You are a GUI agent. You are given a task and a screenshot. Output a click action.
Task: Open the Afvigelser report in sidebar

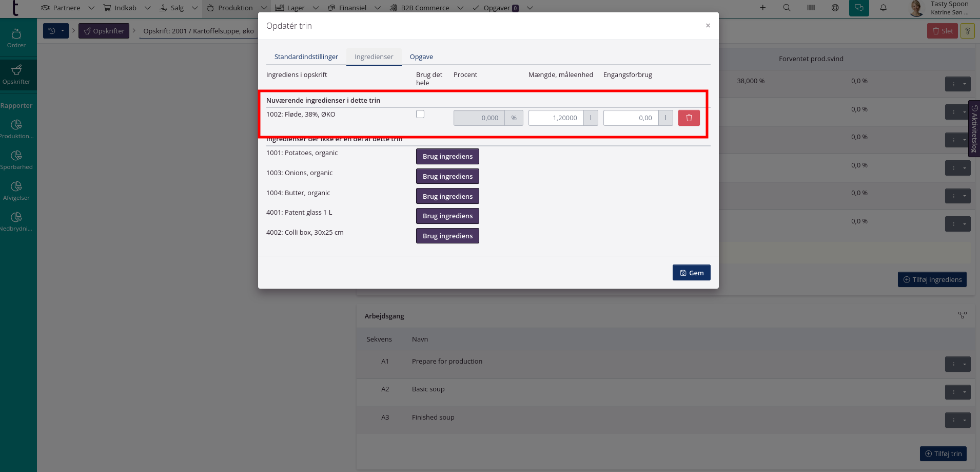[16, 191]
